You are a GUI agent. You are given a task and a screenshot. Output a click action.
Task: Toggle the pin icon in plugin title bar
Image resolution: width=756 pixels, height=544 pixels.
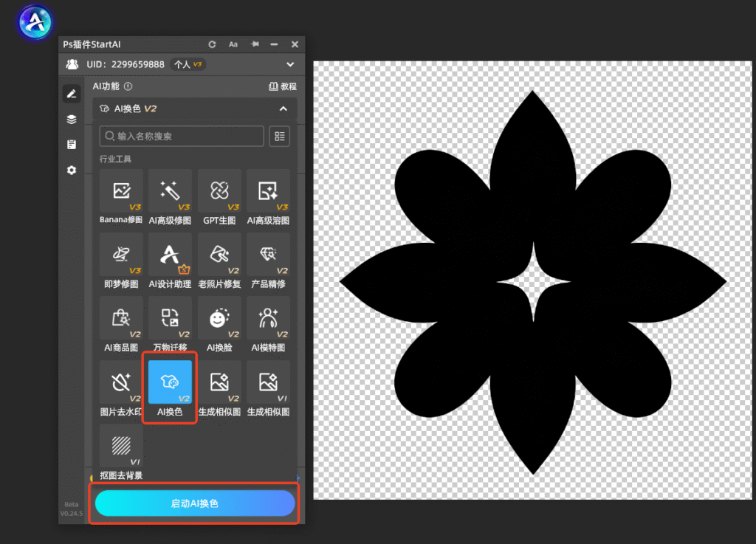[255, 44]
